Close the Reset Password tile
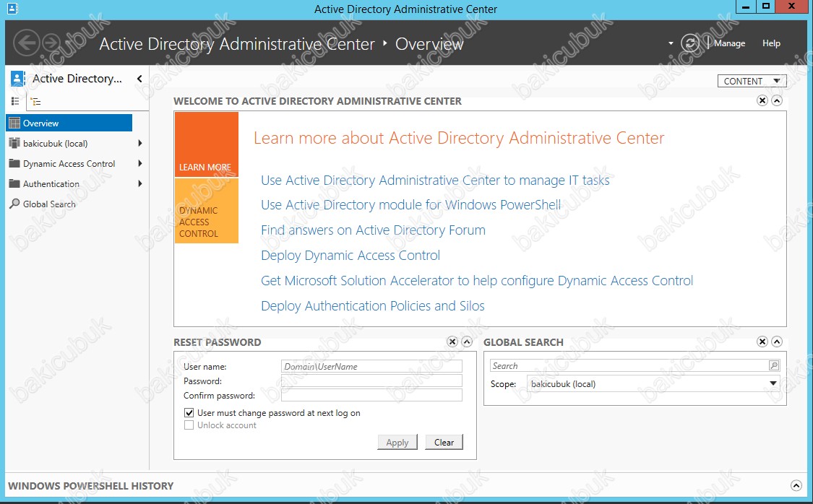The image size is (813, 504). click(x=452, y=342)
